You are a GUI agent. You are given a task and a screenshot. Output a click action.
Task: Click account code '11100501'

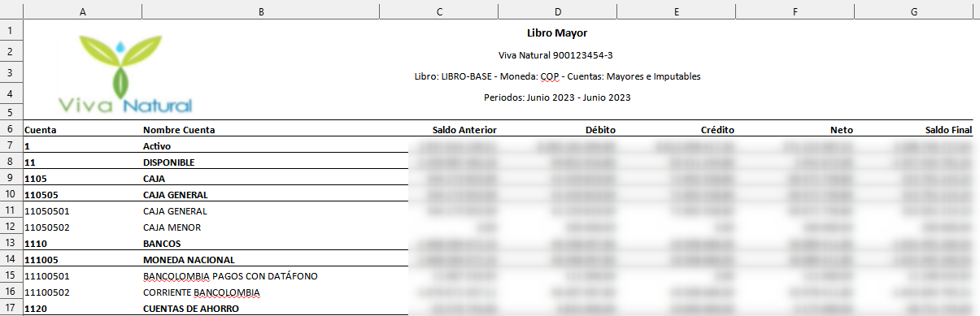tap(47, 275)
